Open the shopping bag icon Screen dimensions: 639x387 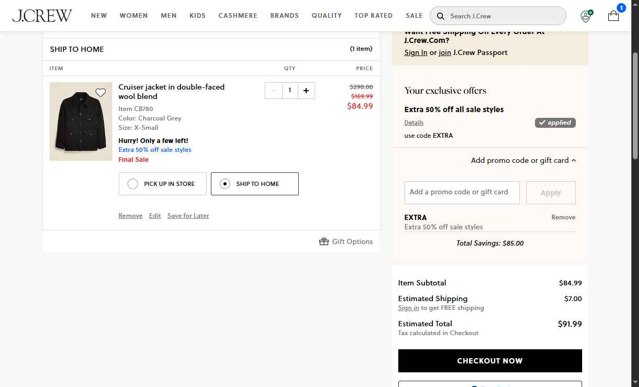pyautogui.click(x=613, y=16)
